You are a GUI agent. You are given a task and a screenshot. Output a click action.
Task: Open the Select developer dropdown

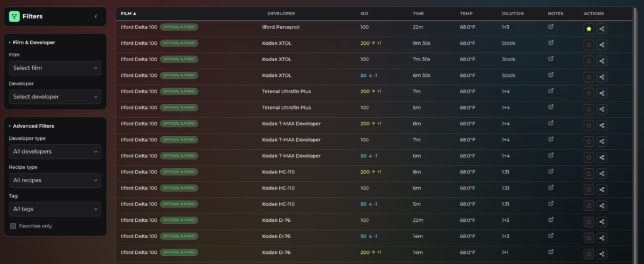coord(55,96)
